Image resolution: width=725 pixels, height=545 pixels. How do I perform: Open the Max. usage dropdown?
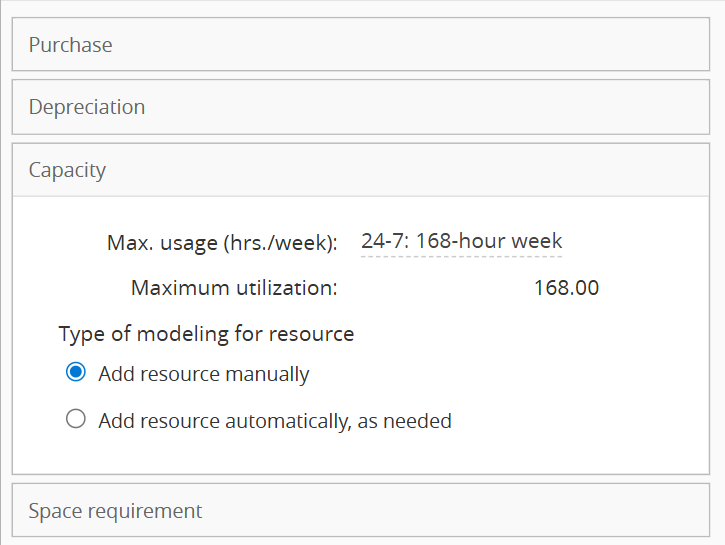pyautogui.click(x=461, y=241)
